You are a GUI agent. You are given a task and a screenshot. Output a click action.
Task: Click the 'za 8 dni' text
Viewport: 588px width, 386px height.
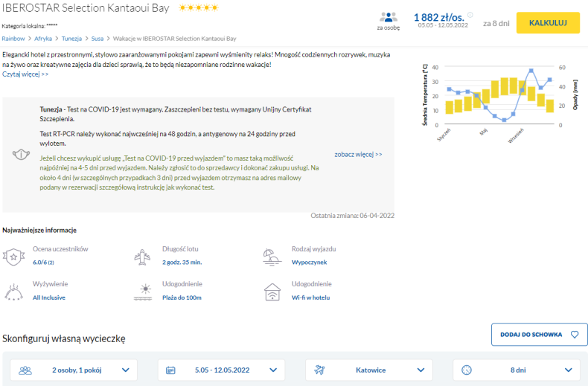tap(496, 23)
